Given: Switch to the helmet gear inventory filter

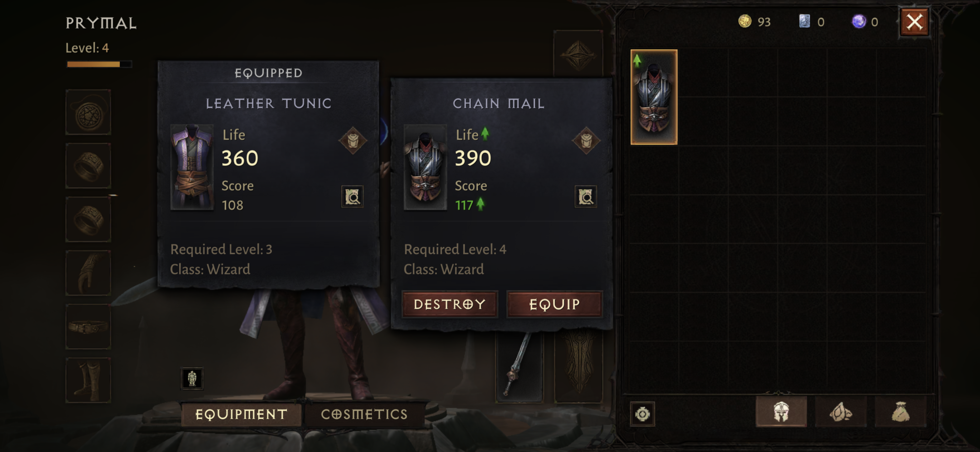Looking at the screenshot, I should [781, 412].
